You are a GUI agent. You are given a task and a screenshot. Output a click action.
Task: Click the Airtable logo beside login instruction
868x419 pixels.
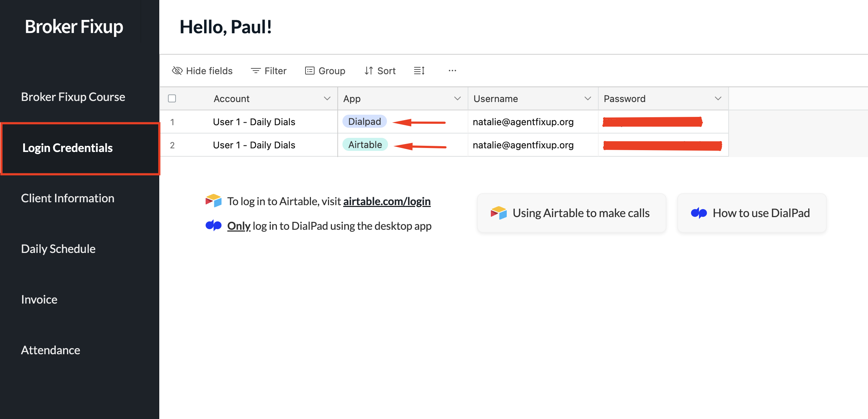click(213, 201)
